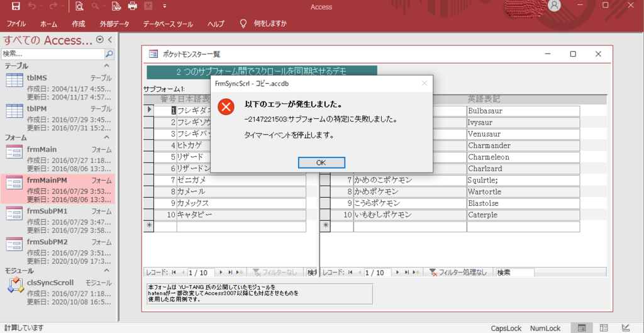Go to next record in right subform
The image size is (644, 333).
click(396, 273)
